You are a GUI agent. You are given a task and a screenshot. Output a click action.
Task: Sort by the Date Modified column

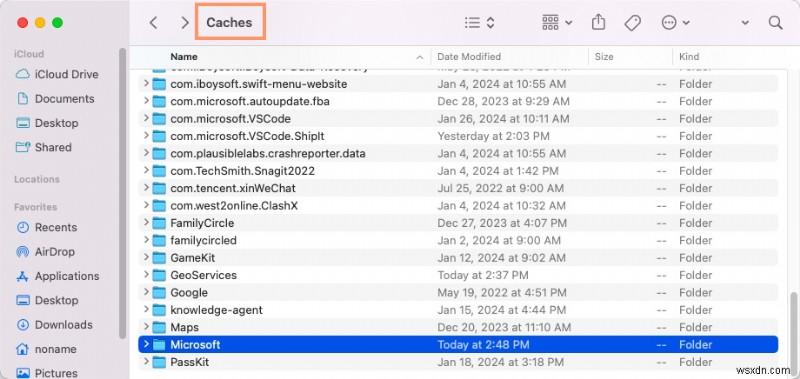tap(469, 57)
